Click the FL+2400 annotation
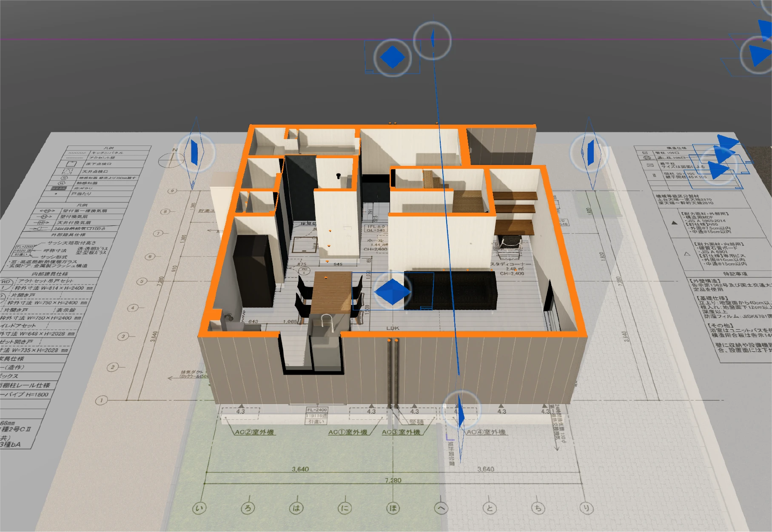Image resolution: width=772 pixels, height=532 pixels. click(317, 410)
